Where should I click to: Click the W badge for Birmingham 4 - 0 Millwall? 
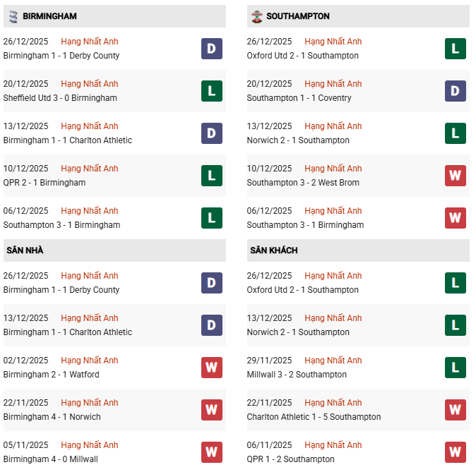point(212,452)
